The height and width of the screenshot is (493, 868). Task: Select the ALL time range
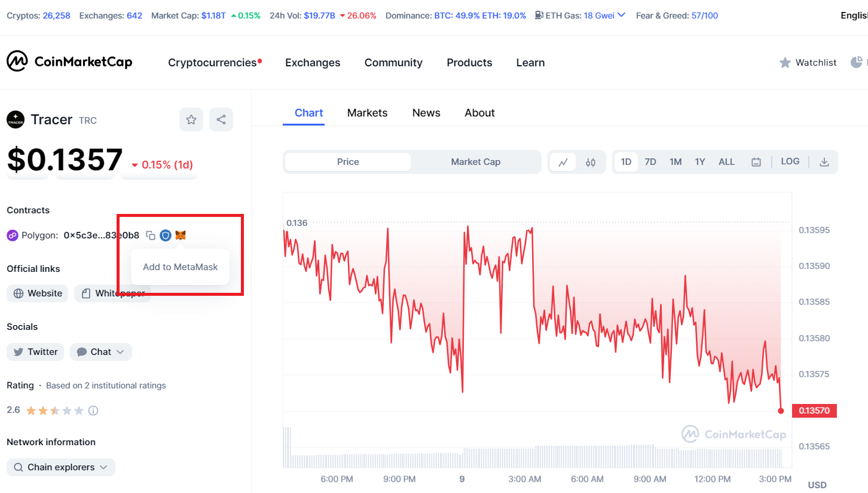click(x=726, y=162)
